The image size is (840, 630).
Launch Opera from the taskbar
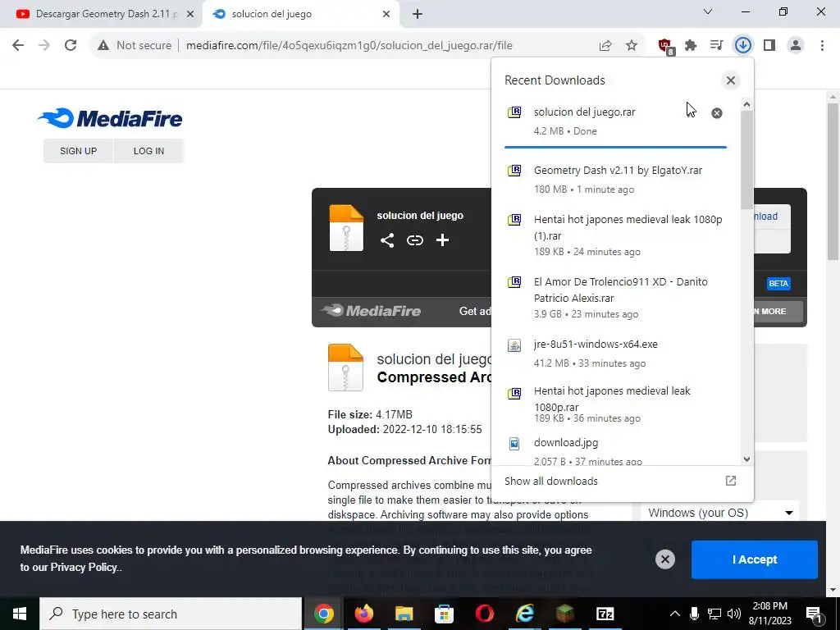[x=484, y=614]
